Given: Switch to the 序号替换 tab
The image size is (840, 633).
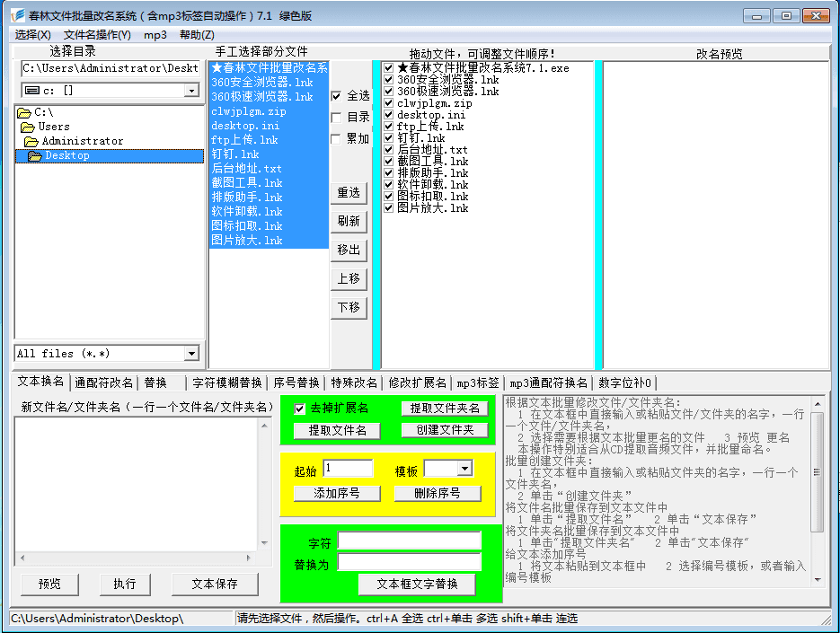Looking at the screenshot, I should pos(296,382).
